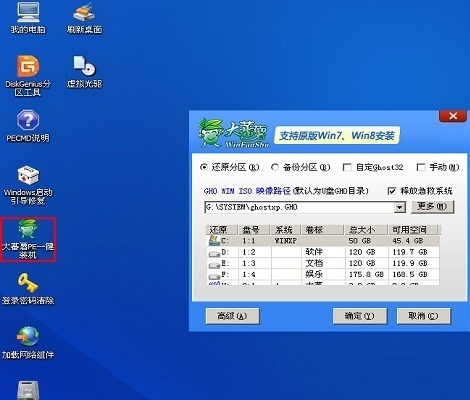Launch DiskGenius分区工具 icon
The width and height of the screenshot is (470, 400).
click(28, 76)
